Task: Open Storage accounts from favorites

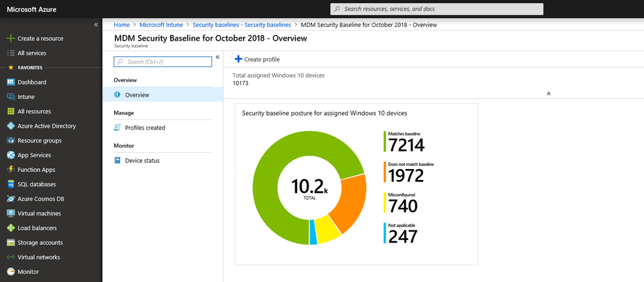Action: click(x=40, y=243)
